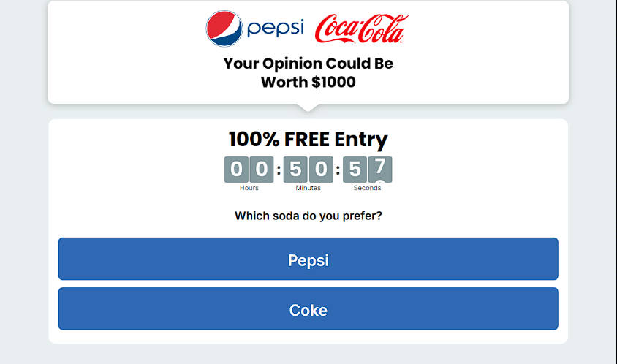This screenshot has height=364, width=617.
Task: Choose the Coke answer button
Action: tap(308, 308)
